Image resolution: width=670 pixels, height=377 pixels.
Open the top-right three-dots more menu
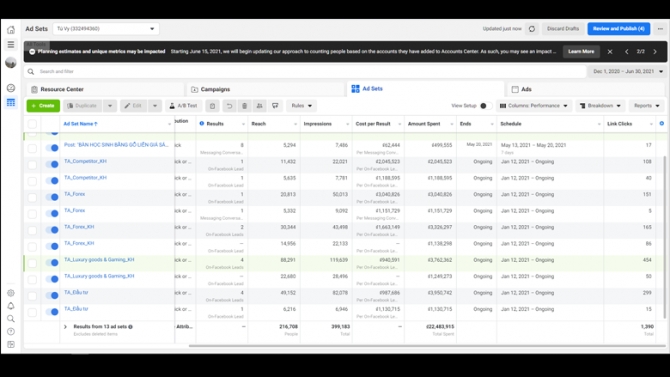660,29
